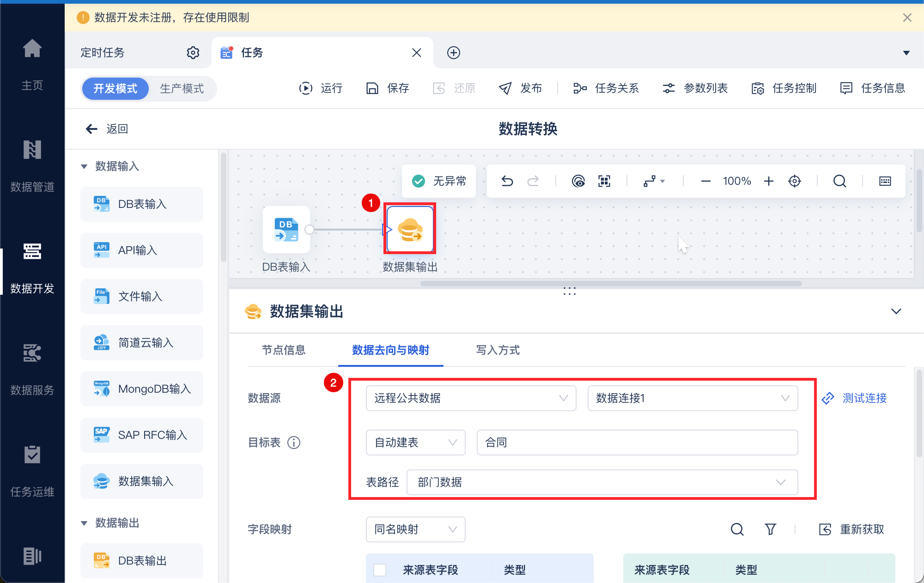Click the zoom-out minus icon

coord(705,181)
